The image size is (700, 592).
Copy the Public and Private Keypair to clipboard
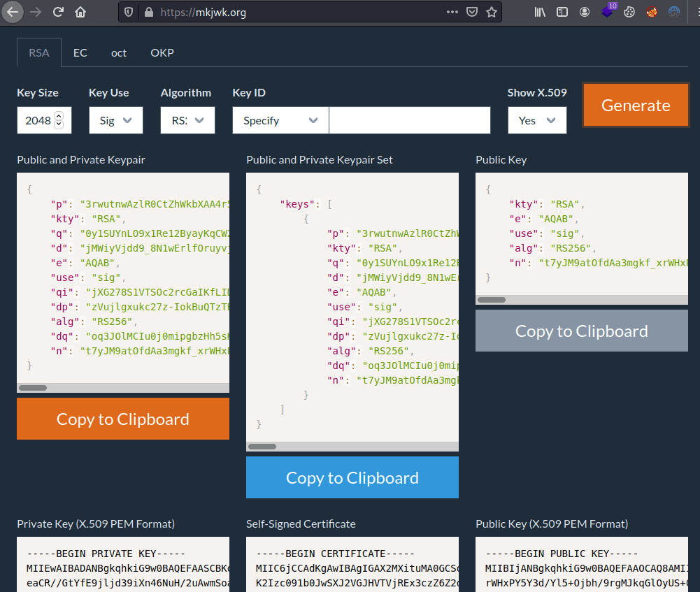[x=123, y=419]
